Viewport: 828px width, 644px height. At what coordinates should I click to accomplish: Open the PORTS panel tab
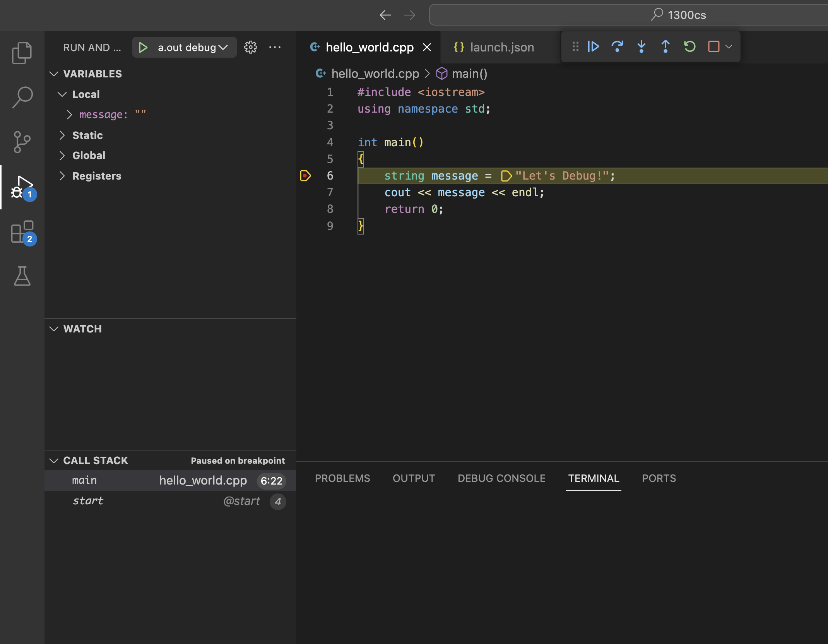659,479
